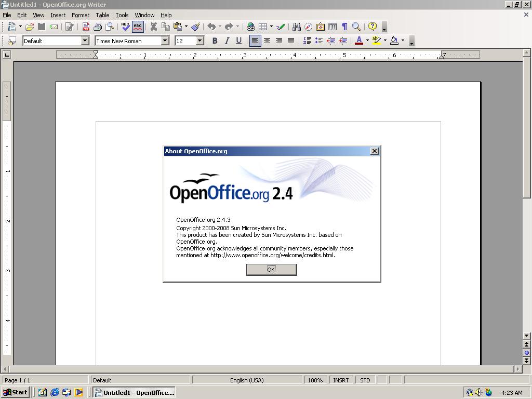Click the Redo arrow icon
Image resolution: width=532 pixels, height=399 pixels.
229,26
